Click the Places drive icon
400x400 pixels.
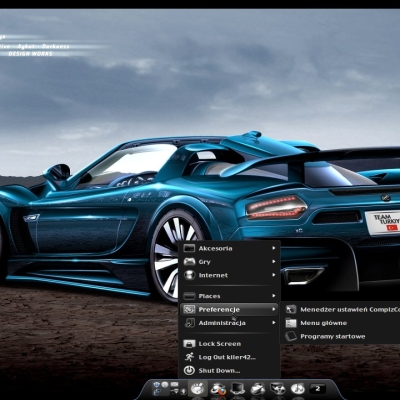[189, 296]
